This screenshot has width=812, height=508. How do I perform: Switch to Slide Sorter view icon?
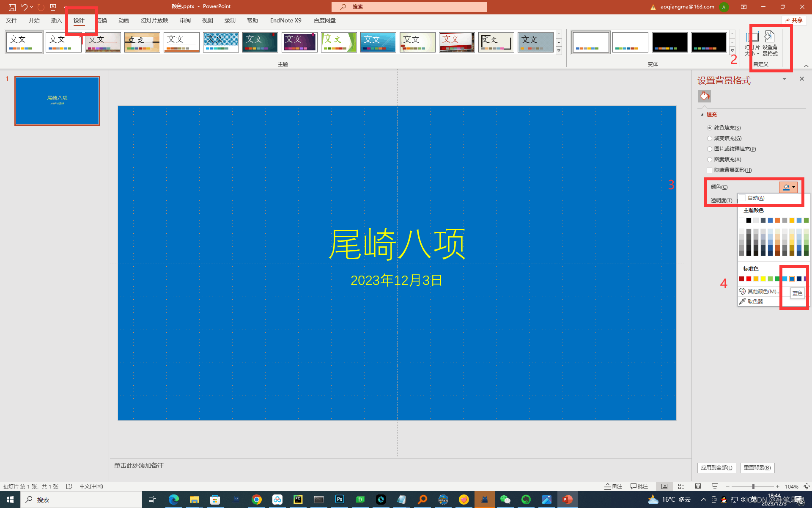click(x=681, y=486)
